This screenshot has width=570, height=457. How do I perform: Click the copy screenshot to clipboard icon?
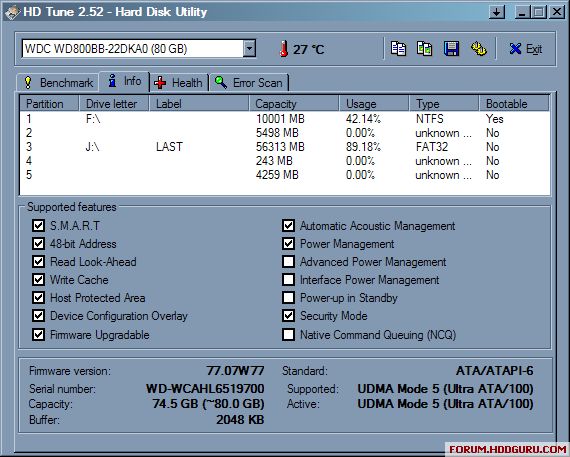[x=425, y=49]
